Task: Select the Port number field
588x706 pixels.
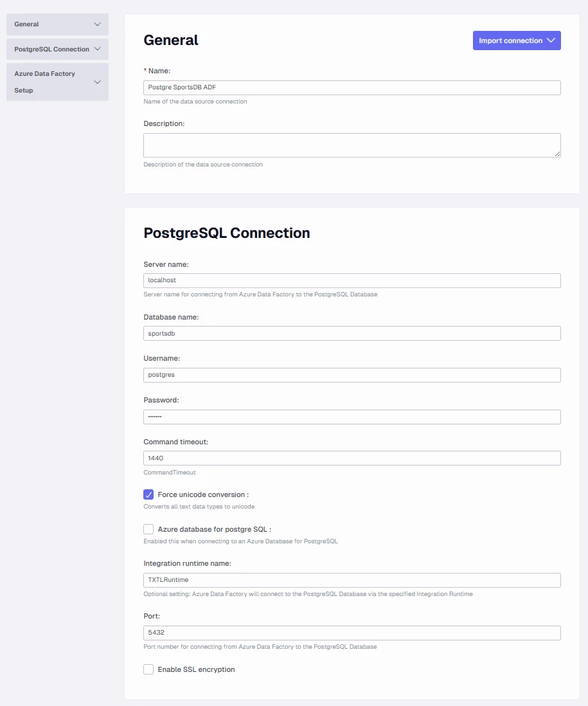Action: pos(352,633)
